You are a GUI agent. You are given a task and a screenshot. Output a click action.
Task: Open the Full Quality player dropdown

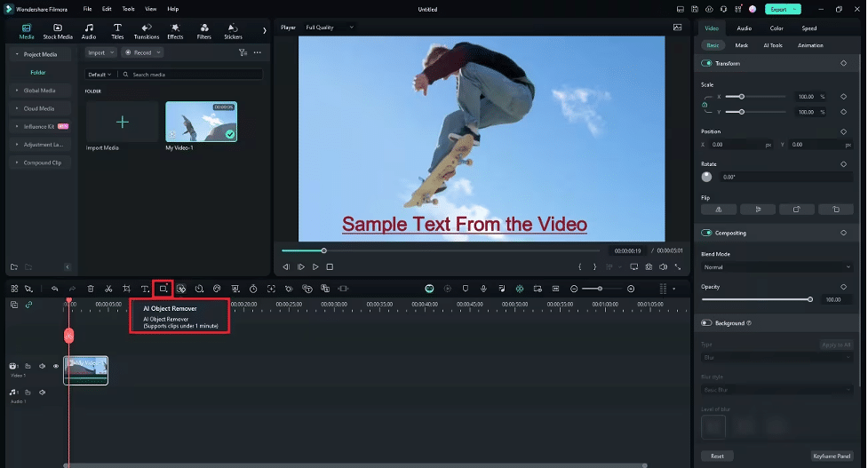(329, 28)
